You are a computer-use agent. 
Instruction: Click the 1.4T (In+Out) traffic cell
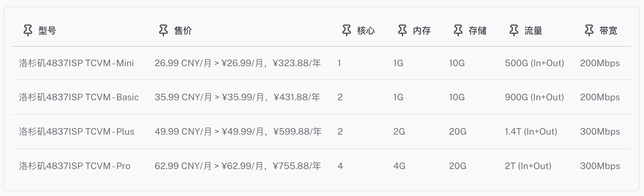click(x=531, y=131)
